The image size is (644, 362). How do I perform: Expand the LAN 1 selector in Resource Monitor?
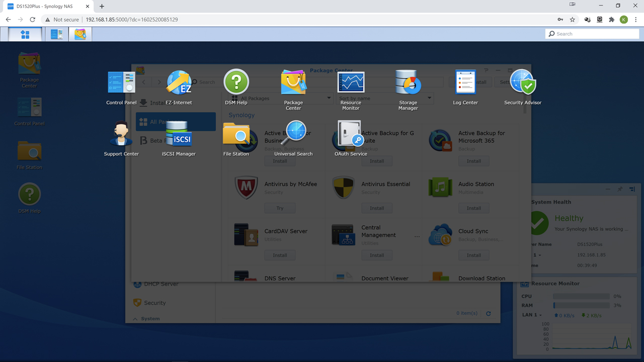coord(533,315)
